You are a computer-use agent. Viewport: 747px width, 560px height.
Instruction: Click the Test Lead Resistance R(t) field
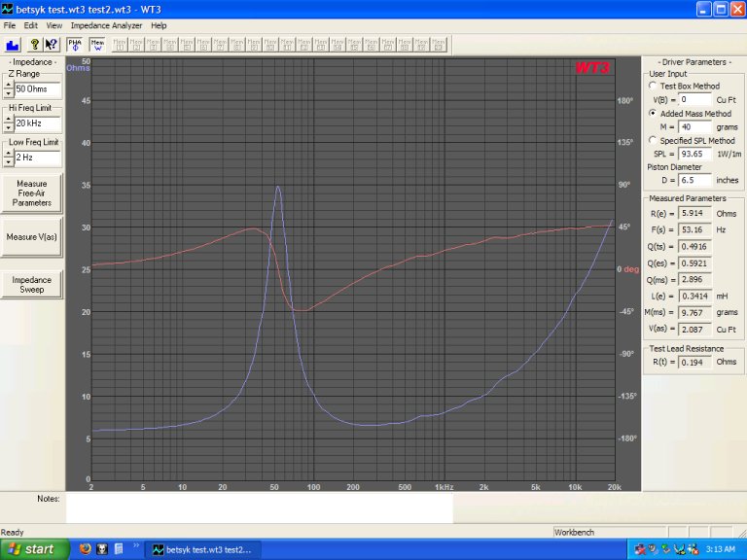[694, 362]
